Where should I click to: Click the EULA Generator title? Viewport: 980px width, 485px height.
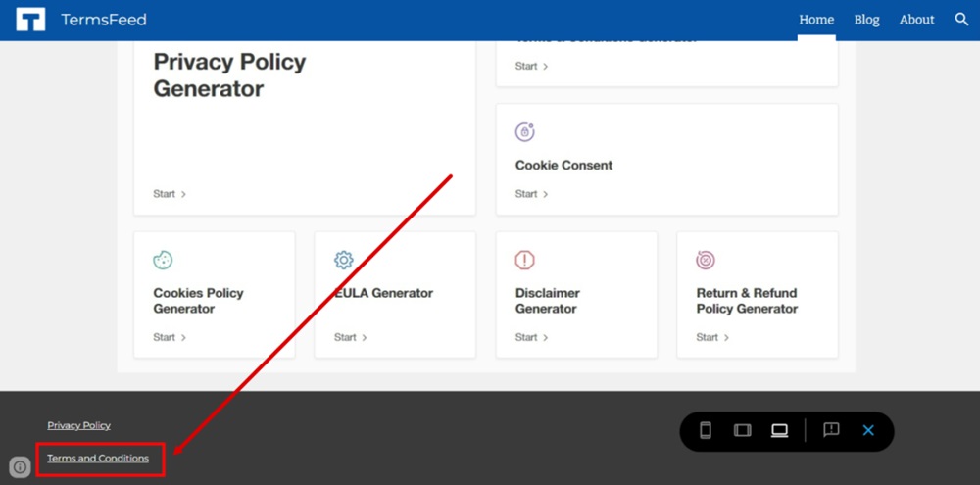tap(383, 293)
